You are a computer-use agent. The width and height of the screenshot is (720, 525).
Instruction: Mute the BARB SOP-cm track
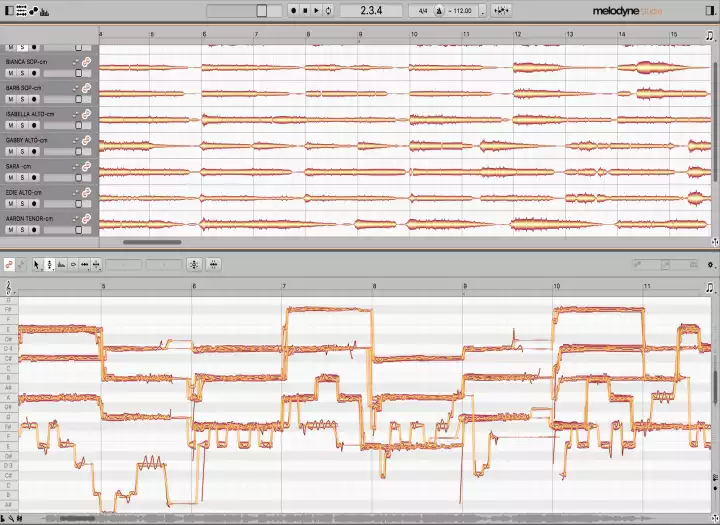tap(11, 99)
